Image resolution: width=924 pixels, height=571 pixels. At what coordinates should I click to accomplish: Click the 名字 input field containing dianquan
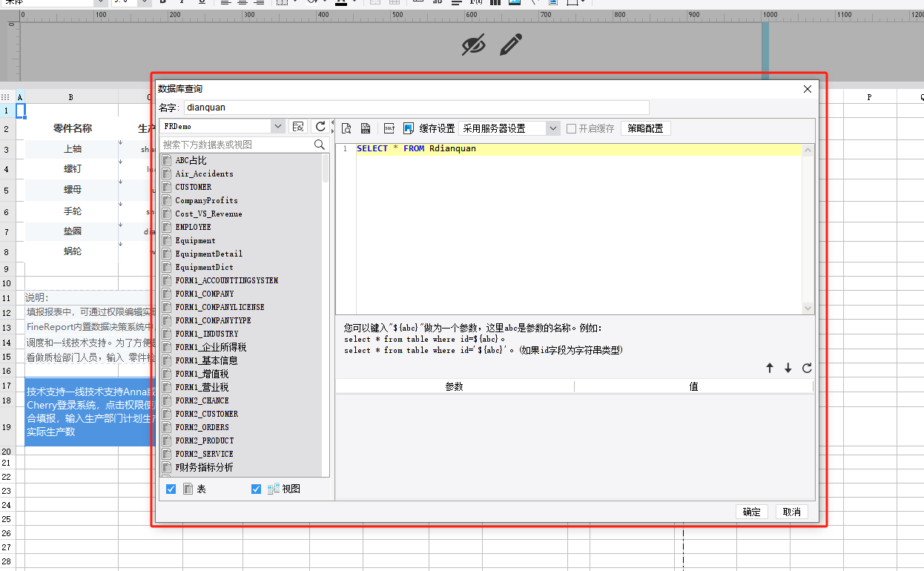coord(416,108)
